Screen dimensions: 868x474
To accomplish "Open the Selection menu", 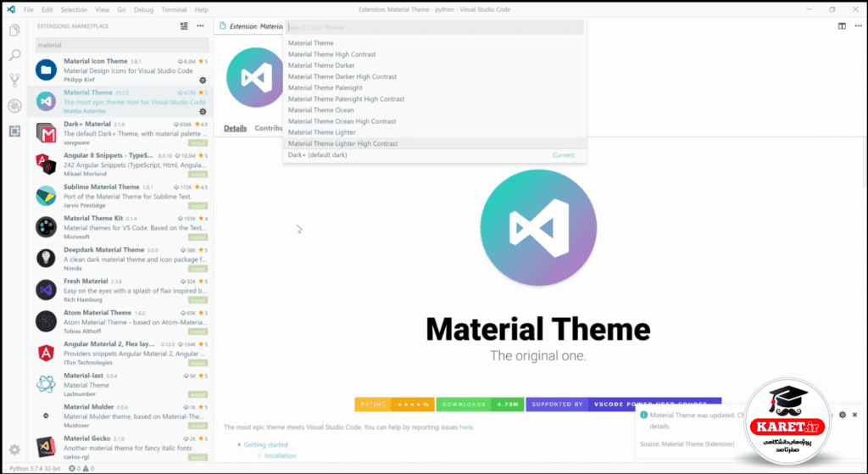I will pyautogui.click(x=74, y=9).
